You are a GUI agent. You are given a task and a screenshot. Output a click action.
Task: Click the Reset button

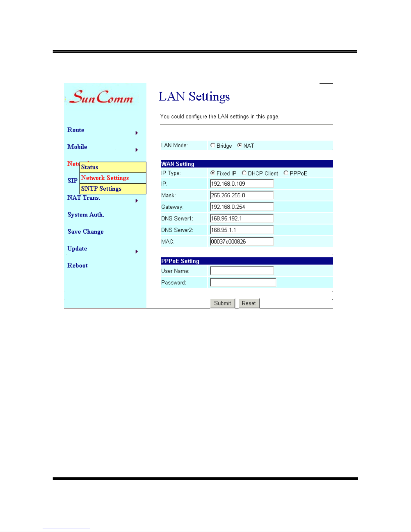click(x=249, y=303)
